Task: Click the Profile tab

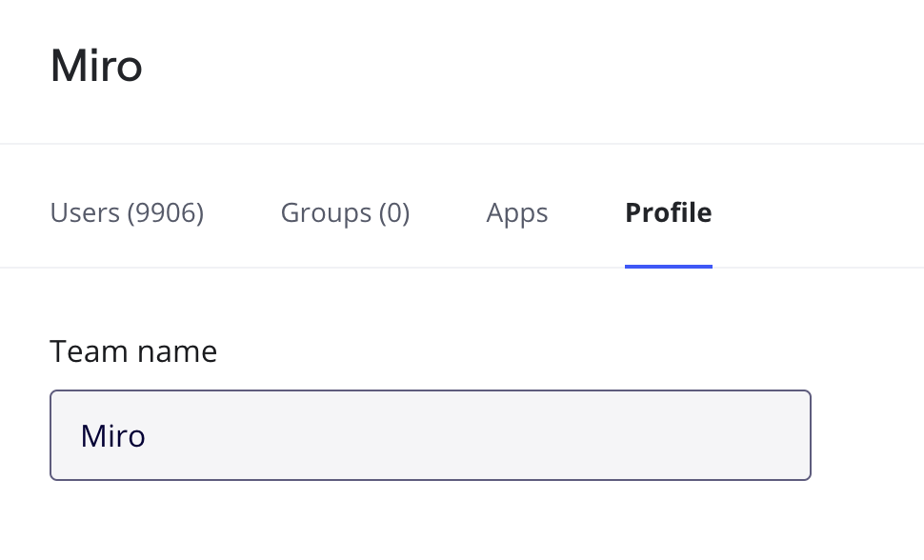Action: (x=668, y=212)
